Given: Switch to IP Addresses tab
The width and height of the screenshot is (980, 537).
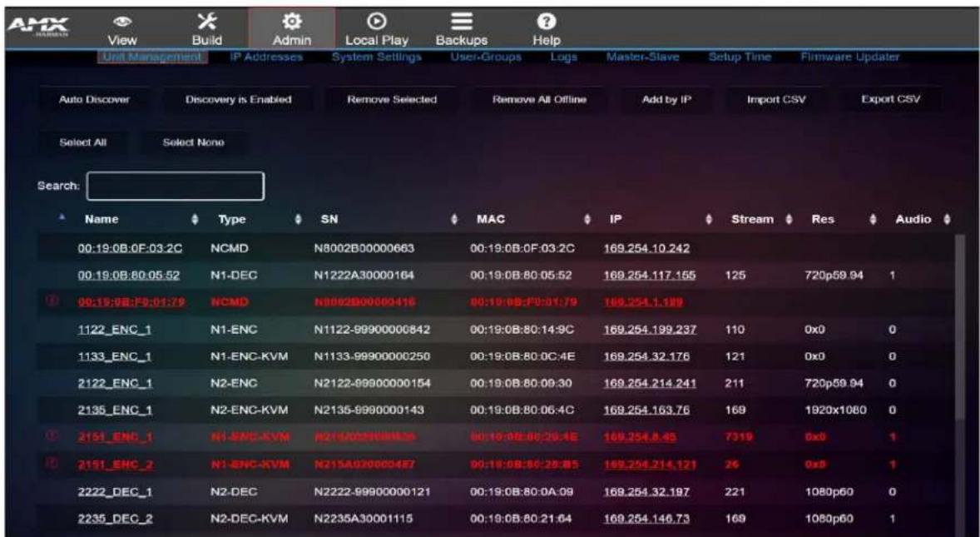Looking at the screenshot, I should pyautogui.click(x=266, y=57).
